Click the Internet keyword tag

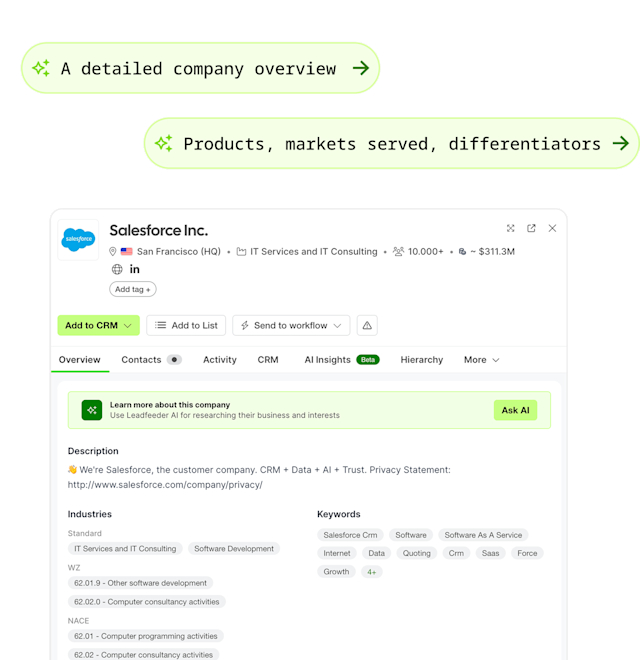tap(337, 553)
